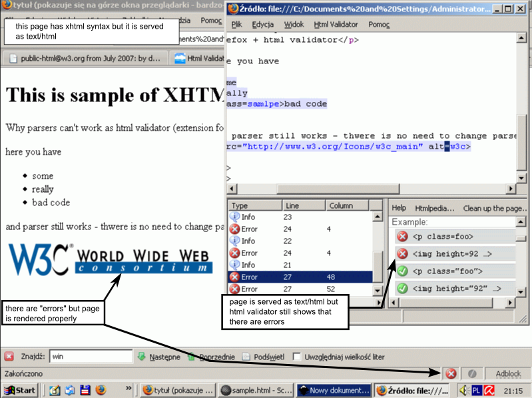Click source view right scroll arrow
Image resolution: width=532 pixels, height=398 pixels.
pyautogui.click(x=511, y=189)
